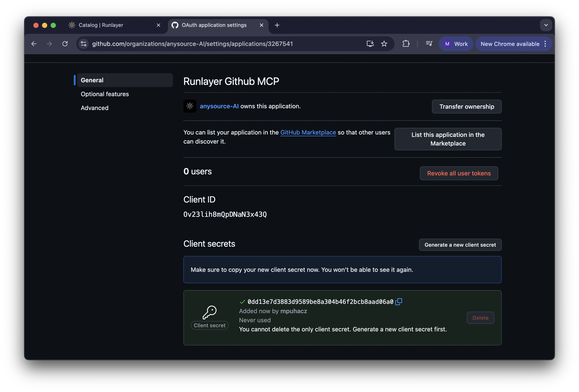Open a new browser tab
Image resolution: width=579 pixels, height=392 pixels.
click(277, 25)
